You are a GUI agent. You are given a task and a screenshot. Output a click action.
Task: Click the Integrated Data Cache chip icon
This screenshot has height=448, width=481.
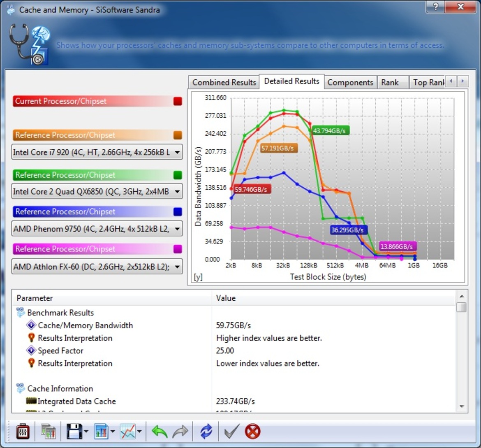pos(31,401)
